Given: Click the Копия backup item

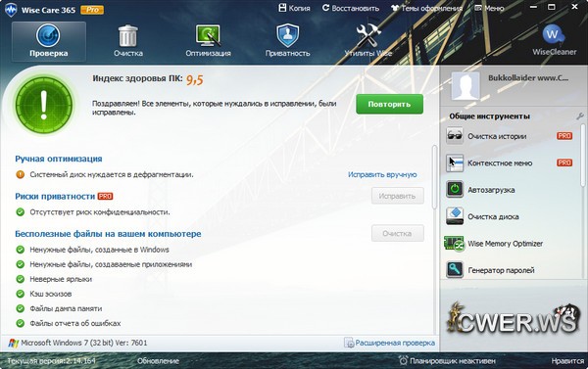Looking at the screenshot, I should pos(294,8).
